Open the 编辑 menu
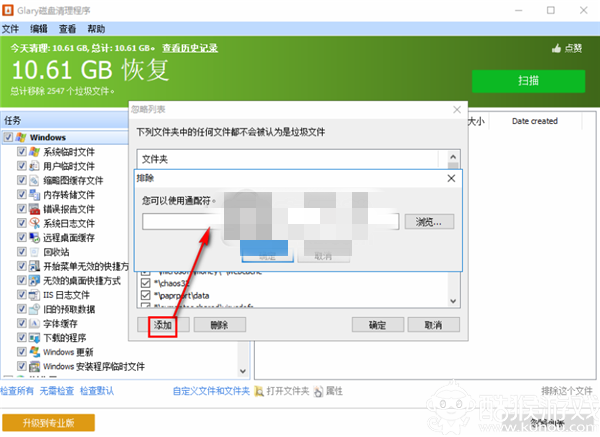The image size is (600, 437). pyautogui.click(x=39, y=29)
